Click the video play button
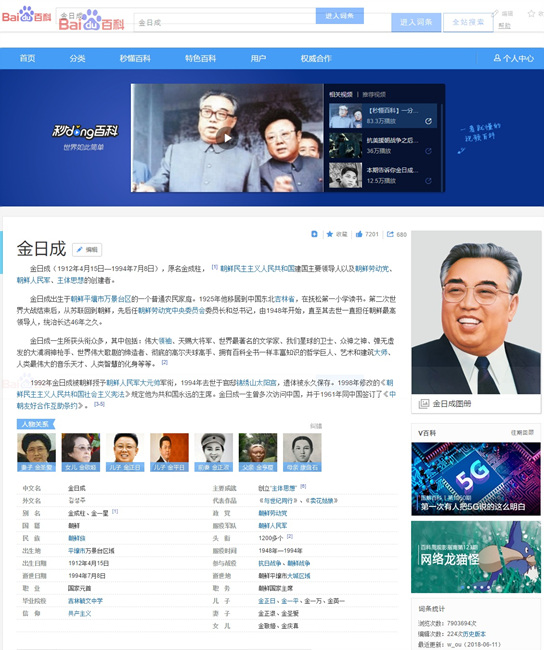The width and height of the screenshot is (544, 650). [227, 138]
